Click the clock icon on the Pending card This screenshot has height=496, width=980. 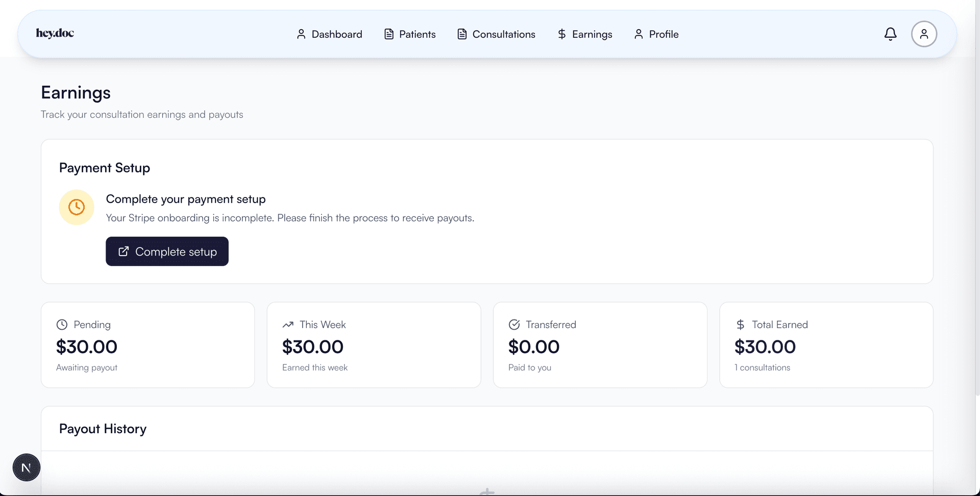click(62, 325)
